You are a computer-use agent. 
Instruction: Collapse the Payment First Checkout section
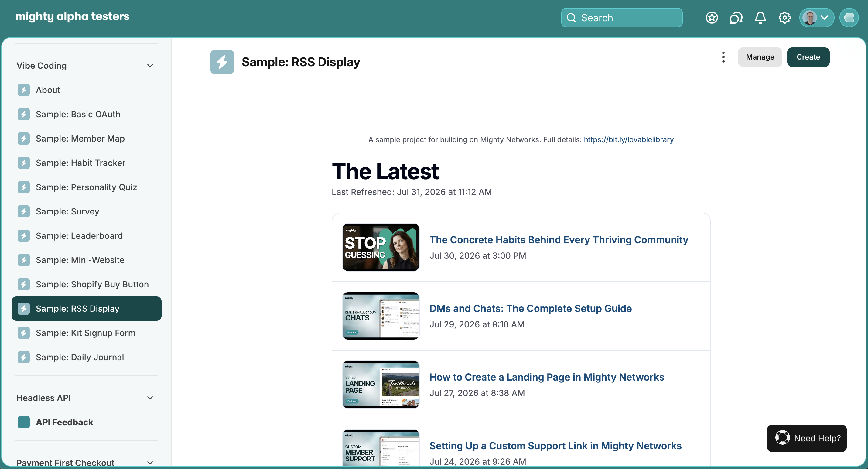pyautogui.click(x=150, y=463)
